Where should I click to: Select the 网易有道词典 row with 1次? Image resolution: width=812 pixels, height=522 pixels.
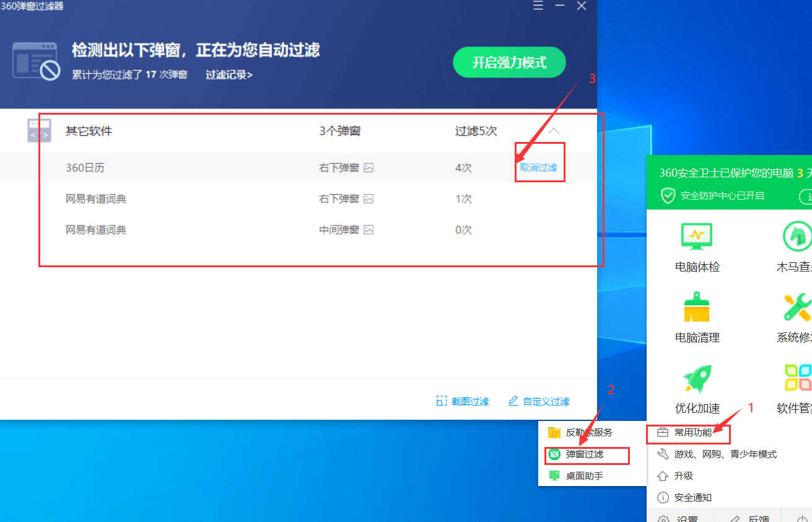pyautogui.click(x=297, y=199)
